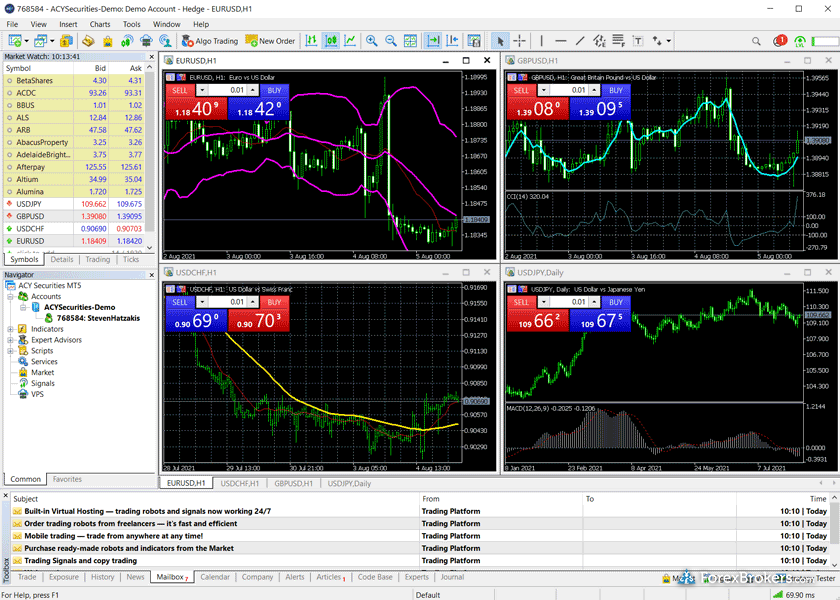Image resolution: width=840 pixels, height=600 pixels.
Task: Click the New Order button
Action: coord(271,41)
